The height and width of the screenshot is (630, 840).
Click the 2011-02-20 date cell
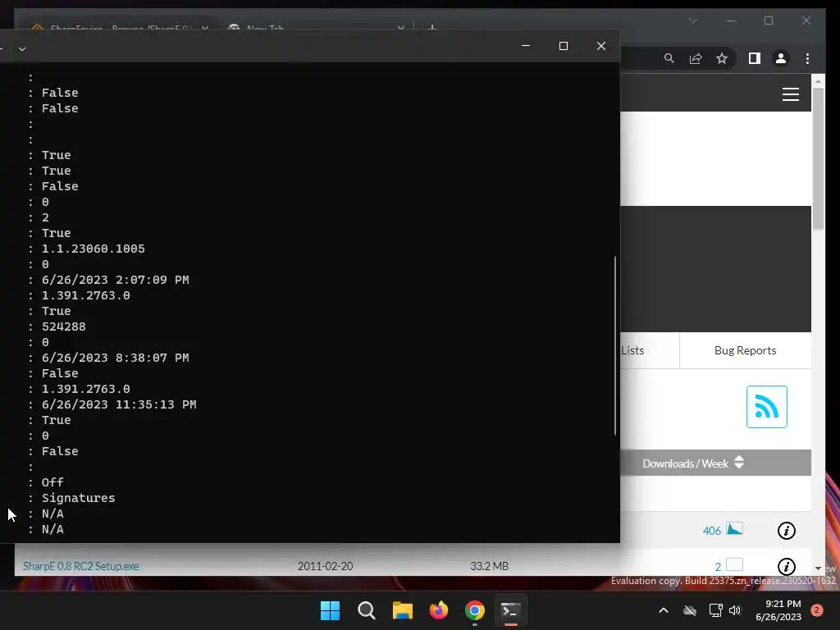pos(325,566)
